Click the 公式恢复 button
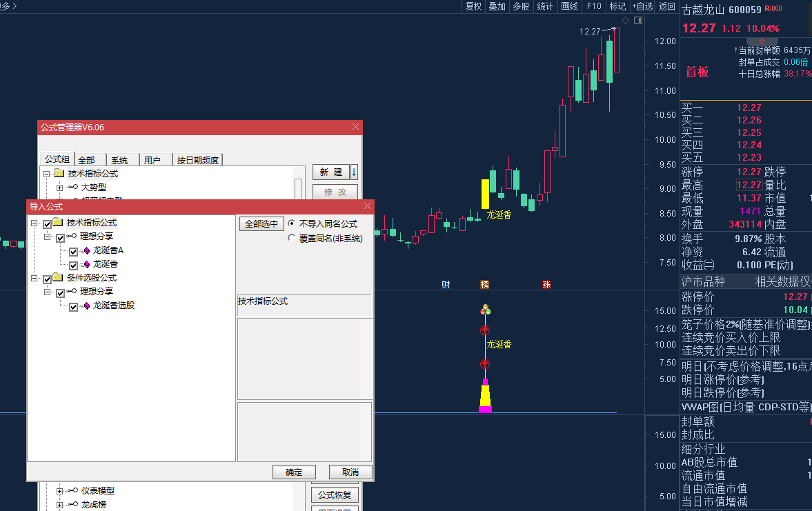 pos(335,495)
